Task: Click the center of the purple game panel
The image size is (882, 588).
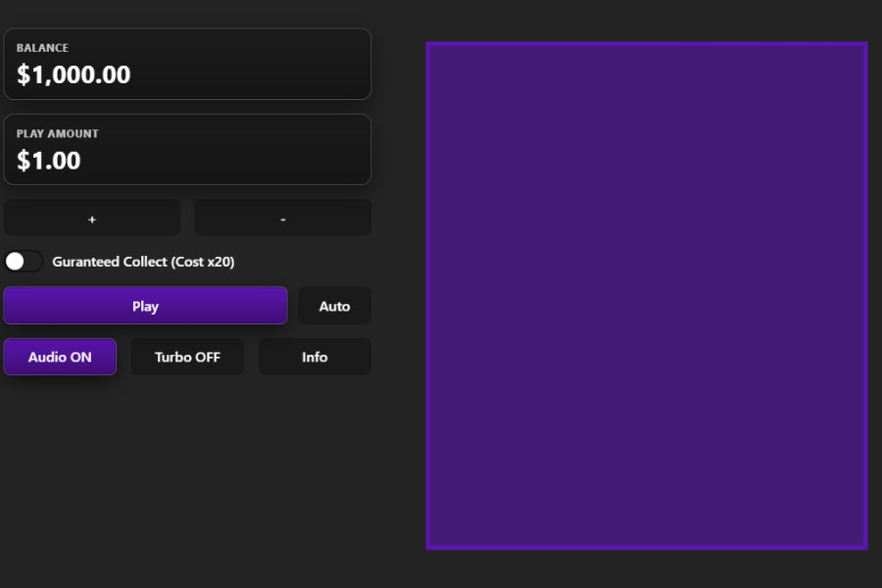Action: (647, 295)
